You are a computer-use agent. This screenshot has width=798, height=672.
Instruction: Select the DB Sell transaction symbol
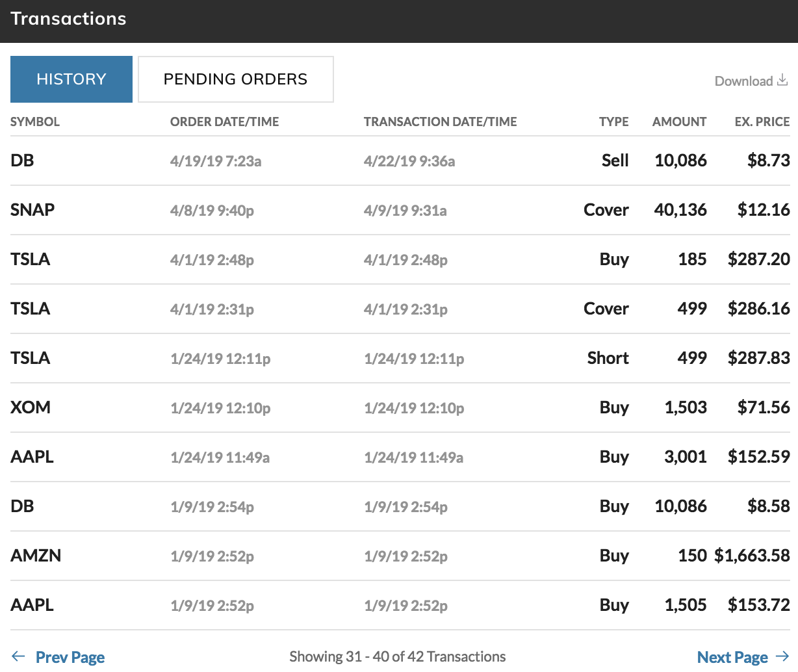coord(22,161)
